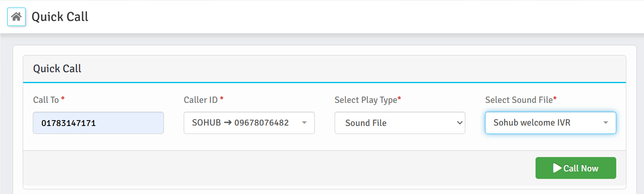The width and height of the screenshot is (644, 194).
Task: Click the Caller ID label
Action: coord(201,100)
